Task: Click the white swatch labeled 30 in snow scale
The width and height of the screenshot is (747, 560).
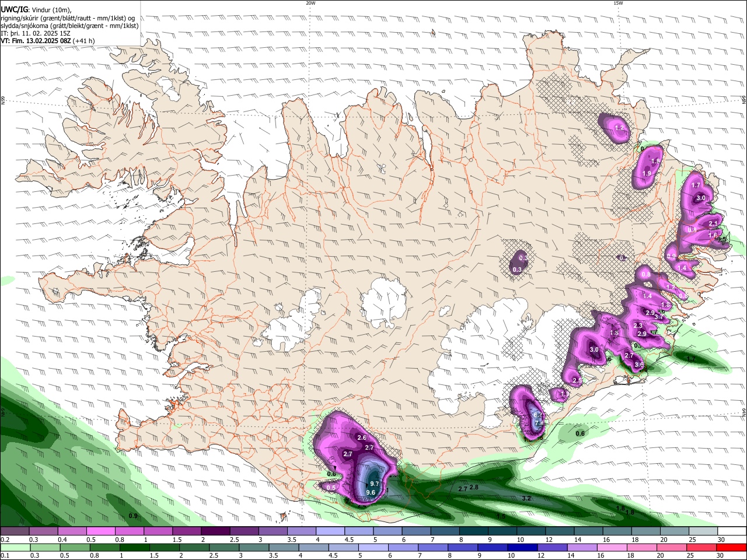Action: pos(732,531)
